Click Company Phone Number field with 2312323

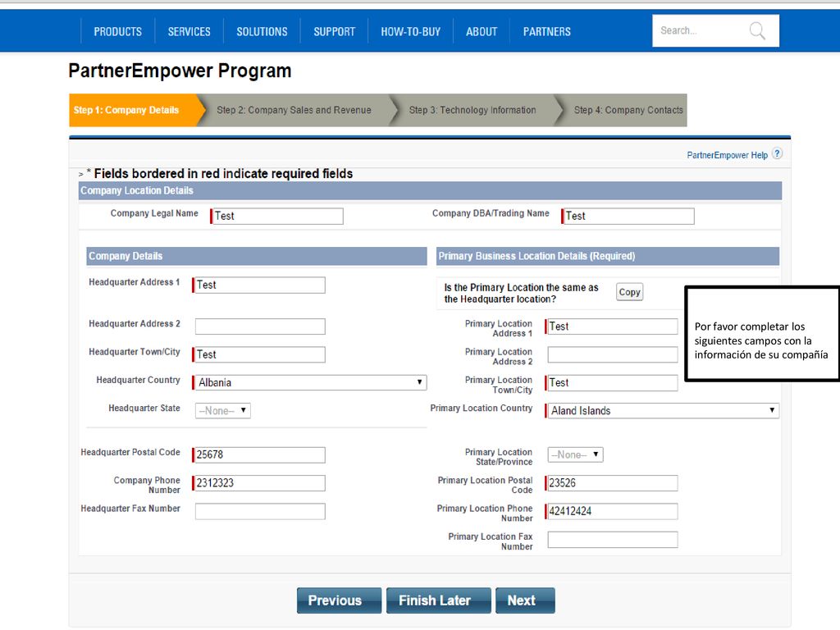[258, 483]
